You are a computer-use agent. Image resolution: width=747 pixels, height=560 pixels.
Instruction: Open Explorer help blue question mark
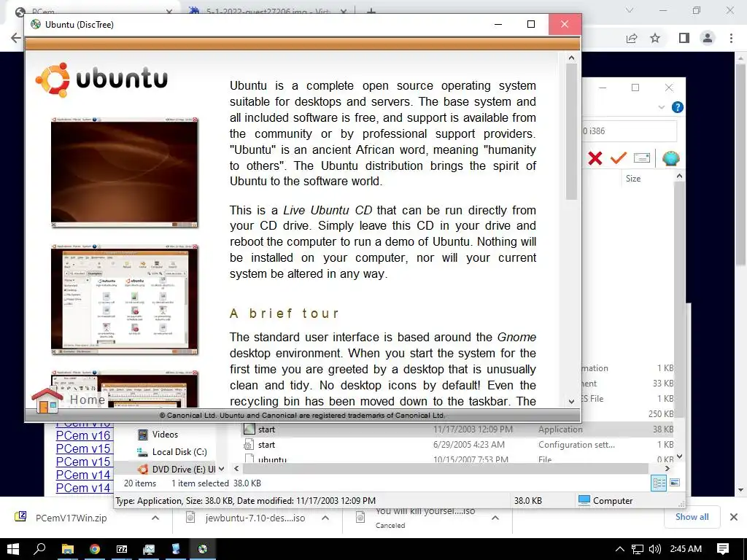point(677,107)
